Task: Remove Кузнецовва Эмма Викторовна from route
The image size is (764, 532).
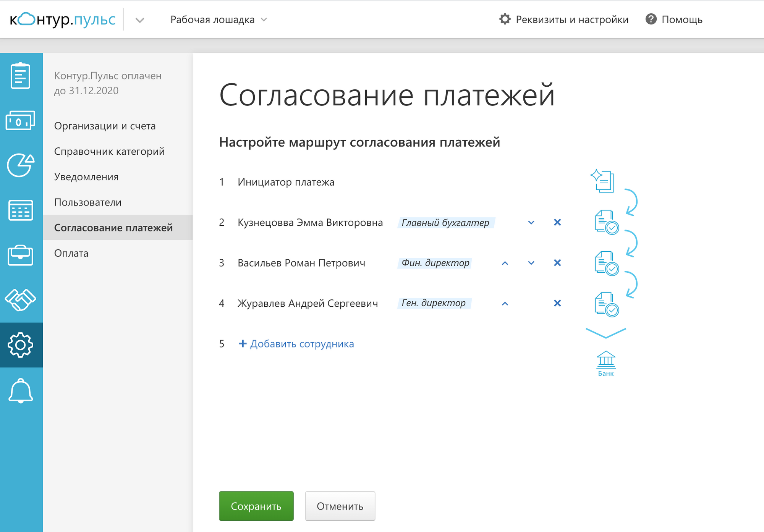Action: click(557, 222)
